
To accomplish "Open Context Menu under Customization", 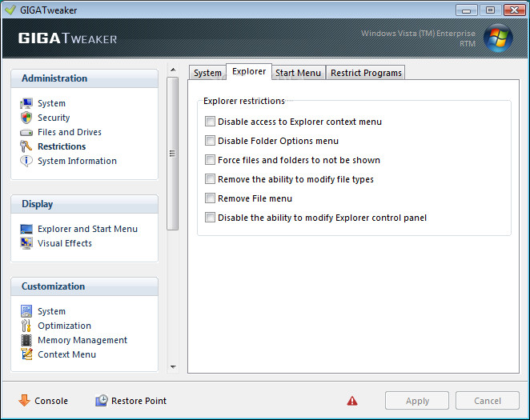I will pyautogui.click(x=66, y=354).
